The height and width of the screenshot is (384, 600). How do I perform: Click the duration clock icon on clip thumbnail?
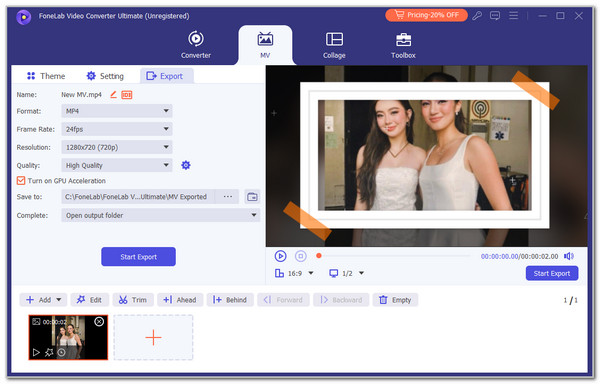pyautogui.click(x=62, y=352)
